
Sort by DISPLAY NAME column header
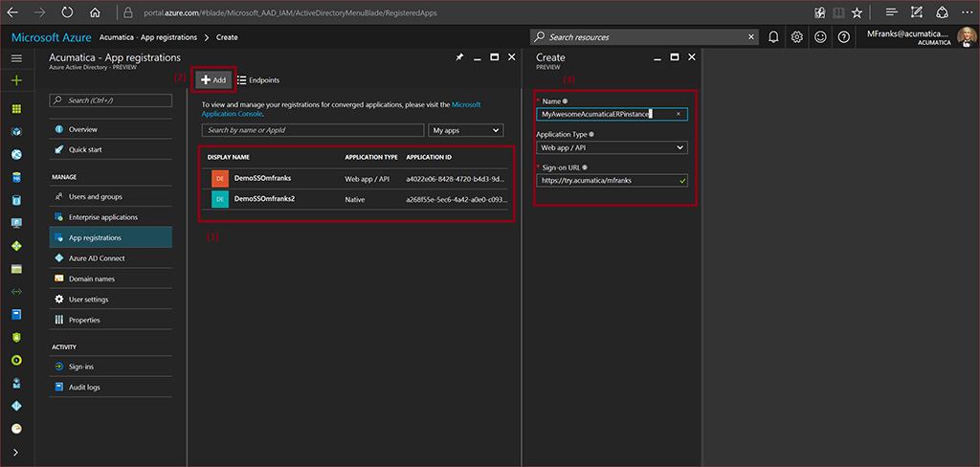228,157
